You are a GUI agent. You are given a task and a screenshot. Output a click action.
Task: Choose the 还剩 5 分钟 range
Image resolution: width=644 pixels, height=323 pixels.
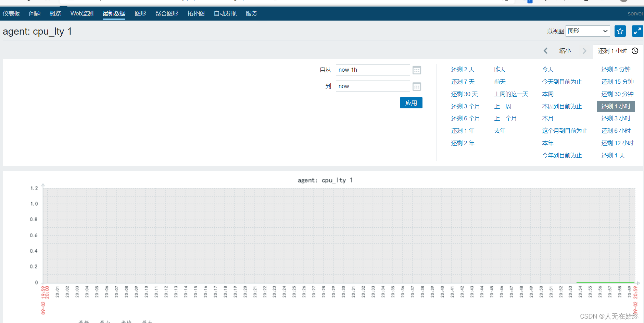pos(616,70)
